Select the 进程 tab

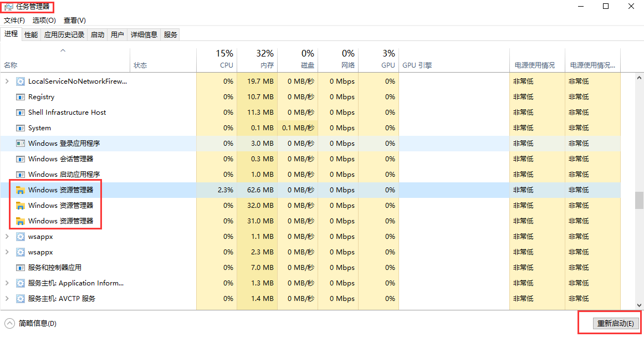(11, 34)
